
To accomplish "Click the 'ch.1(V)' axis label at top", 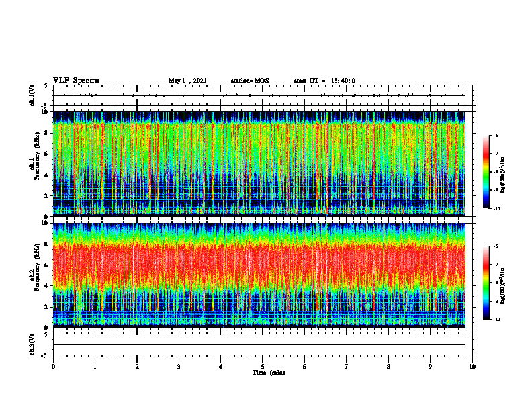I will coord(32,95).
